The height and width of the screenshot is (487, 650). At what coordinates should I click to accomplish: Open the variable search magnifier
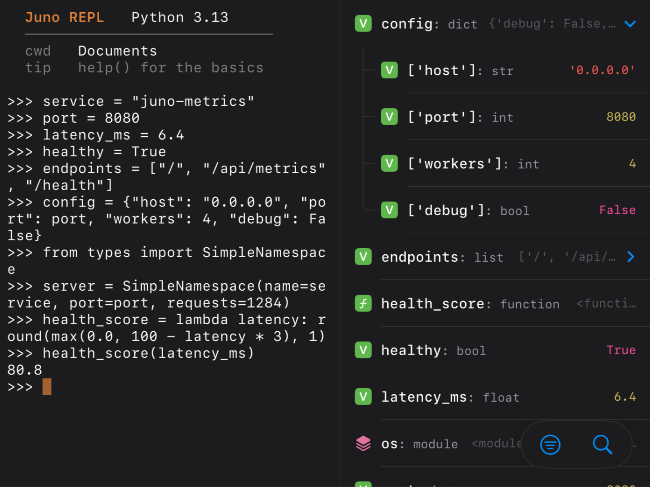click(x=602, y=445)
